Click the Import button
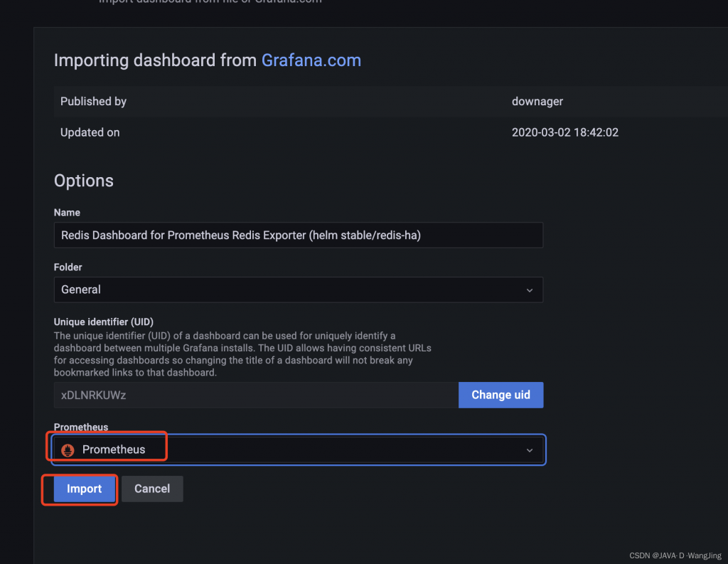 pyautogui.click(x=84, y=489)
